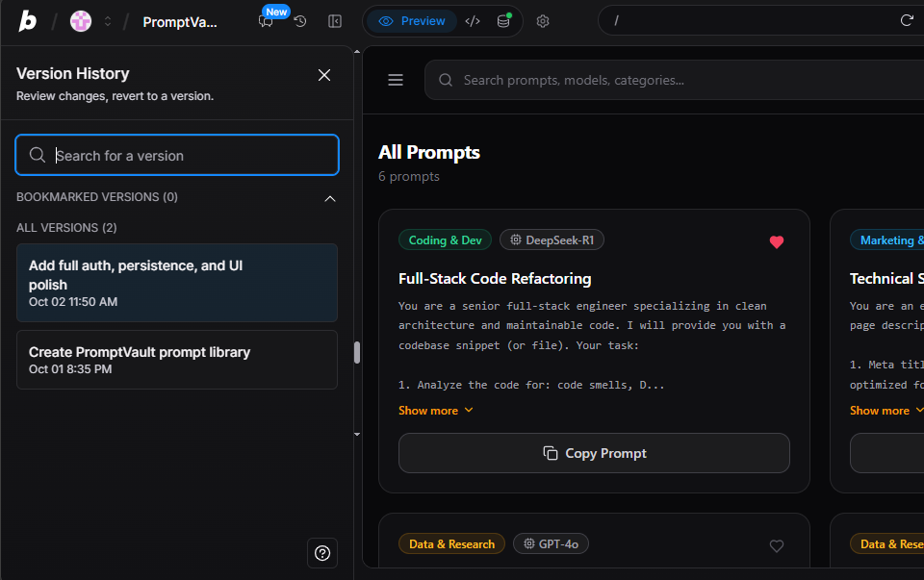The width and height of the screenshot is (924, 580).
Task: Click the panel scrollbar thumb
Action: pyautogui.click(x=357, y=353)
